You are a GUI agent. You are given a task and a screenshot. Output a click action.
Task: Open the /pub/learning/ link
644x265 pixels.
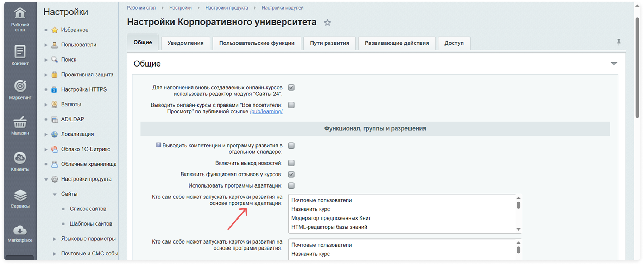pyautogui.click(x=266, y=112)
